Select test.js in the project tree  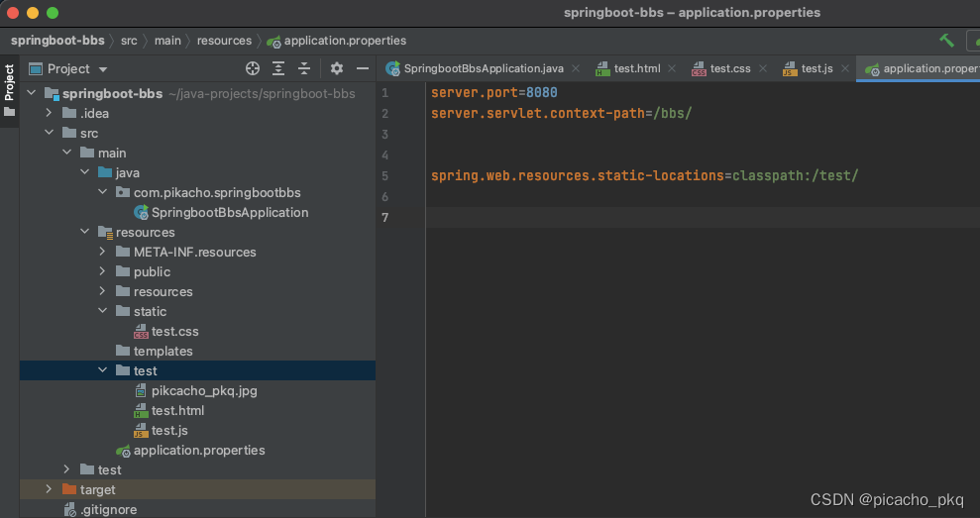(x=169, y=431)
